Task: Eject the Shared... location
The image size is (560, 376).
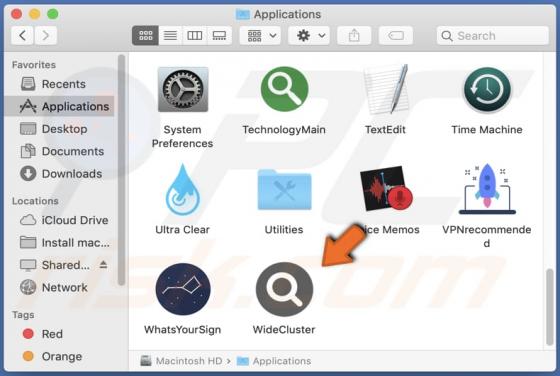Action: 104,265
